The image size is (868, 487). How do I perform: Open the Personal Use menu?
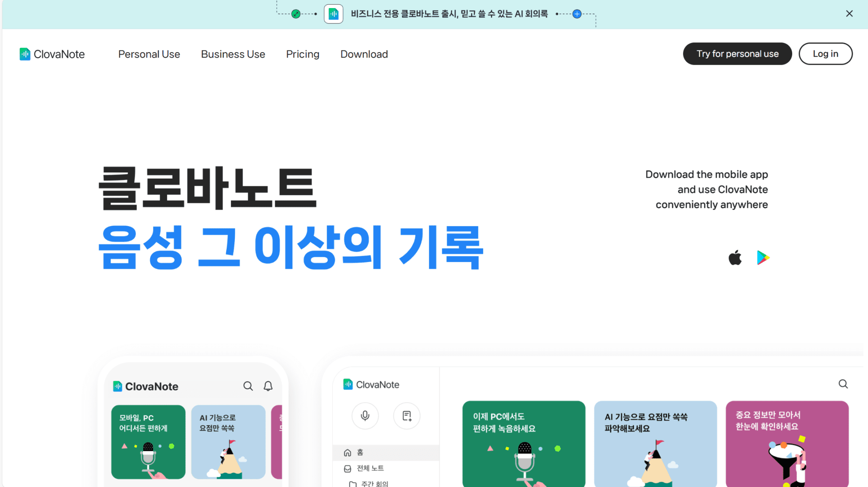click(149, 54)
